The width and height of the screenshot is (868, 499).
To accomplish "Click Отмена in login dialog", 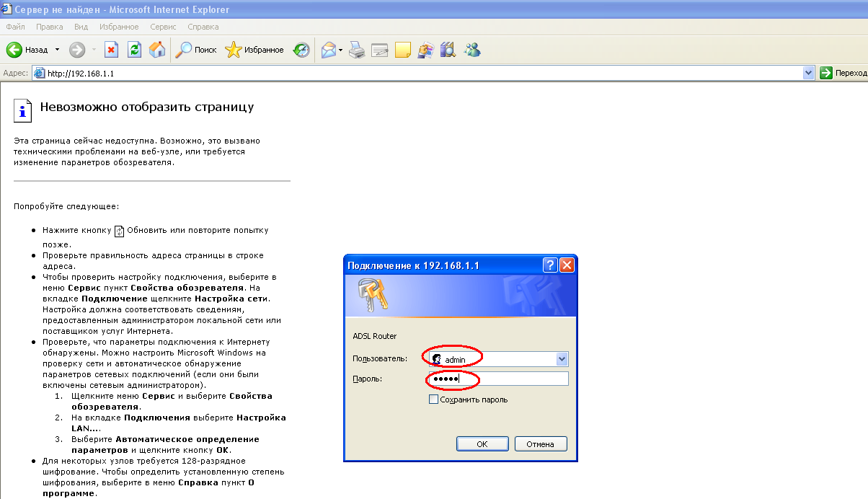I will (540, 444).
